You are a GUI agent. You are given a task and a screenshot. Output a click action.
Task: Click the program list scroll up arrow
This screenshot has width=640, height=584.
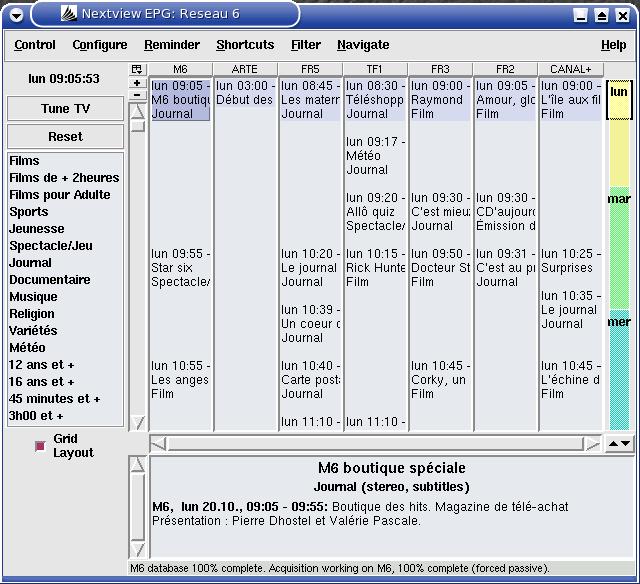138,111
